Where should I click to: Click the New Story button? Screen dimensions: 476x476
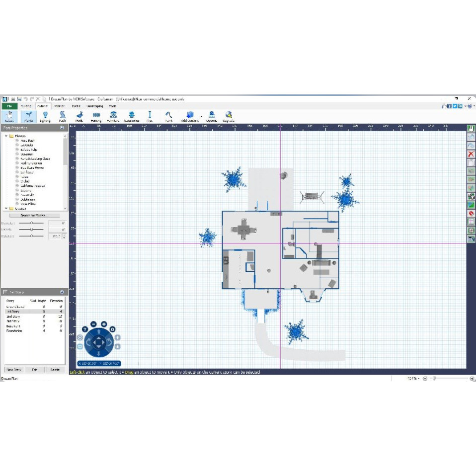[x=14, y=370]
